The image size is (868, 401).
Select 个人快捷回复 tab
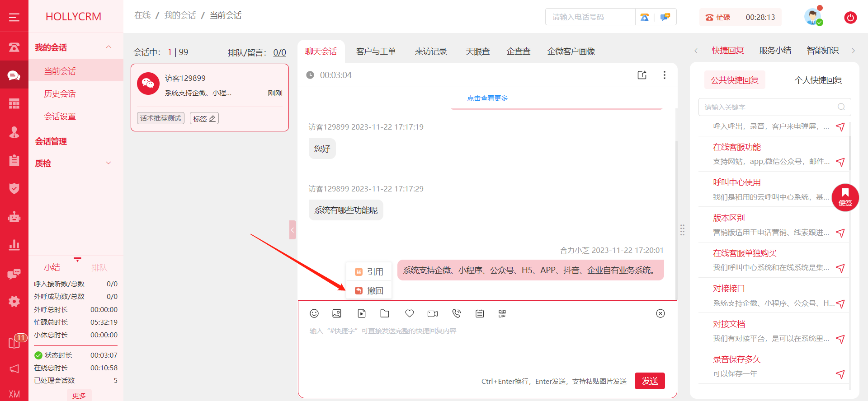pyautogui.click(x=818, y=80)
